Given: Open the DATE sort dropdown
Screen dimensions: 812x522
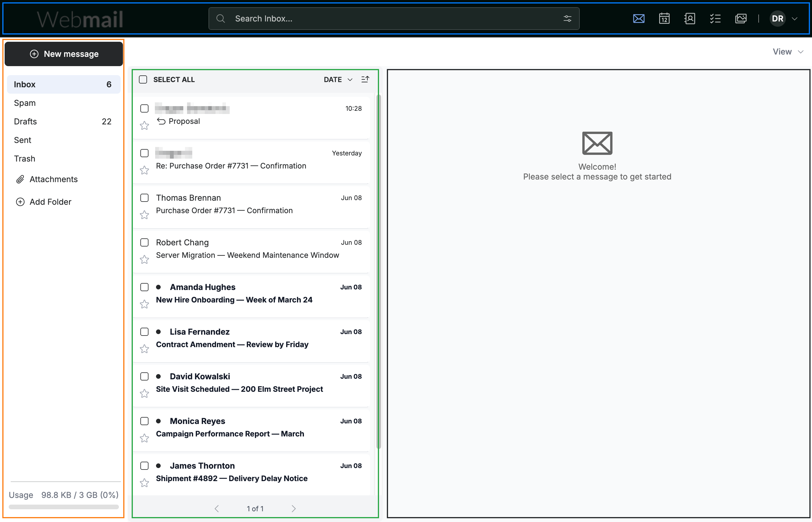Looking at the screenshot, I should (x=338, y=79).
